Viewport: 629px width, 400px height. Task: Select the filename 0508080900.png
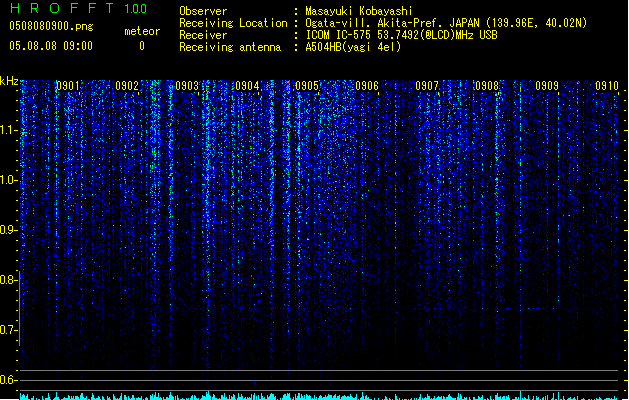pyautogui.click(x=51, y=26)
